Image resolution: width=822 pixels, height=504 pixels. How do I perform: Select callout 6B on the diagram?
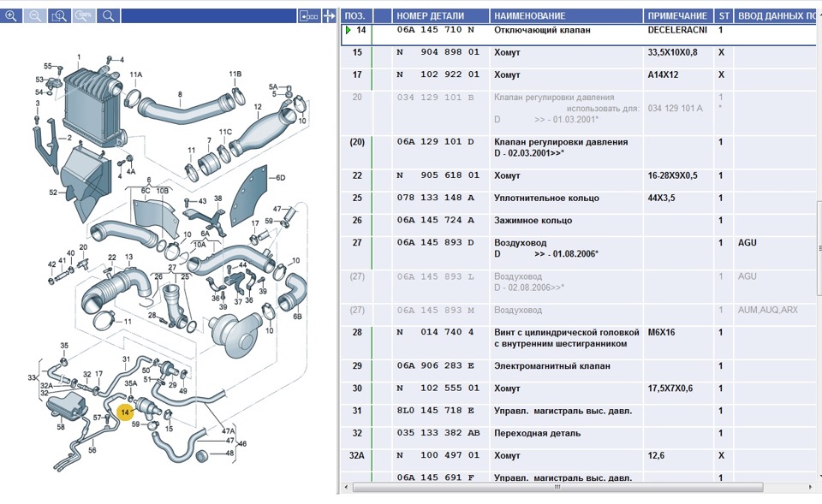click(x=297, y=316)
